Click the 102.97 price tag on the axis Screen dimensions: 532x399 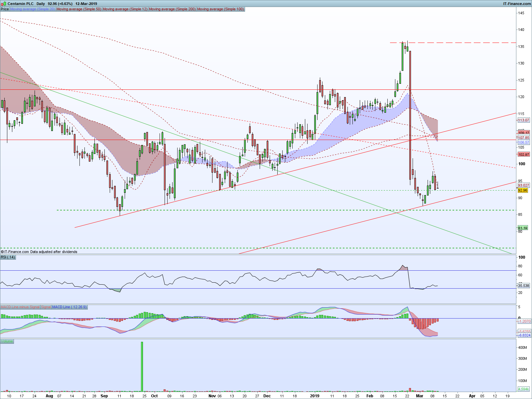click(524, 154)
